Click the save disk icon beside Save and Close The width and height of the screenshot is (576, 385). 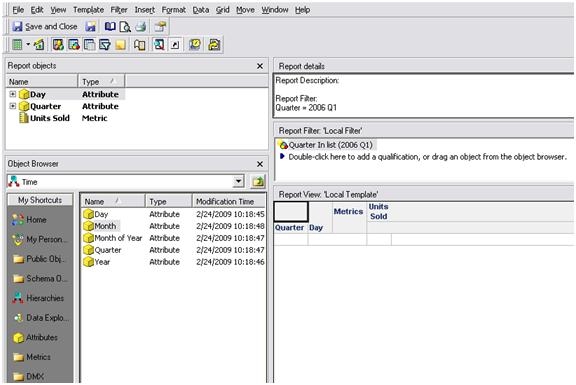pyautogui.click(x=90, y=26)
